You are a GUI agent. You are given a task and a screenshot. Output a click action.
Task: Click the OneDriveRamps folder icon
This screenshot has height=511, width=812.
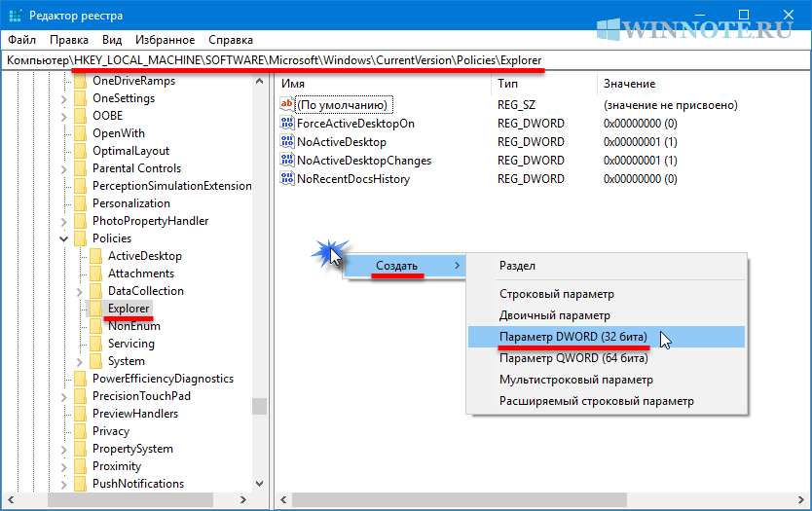point(80,81)
